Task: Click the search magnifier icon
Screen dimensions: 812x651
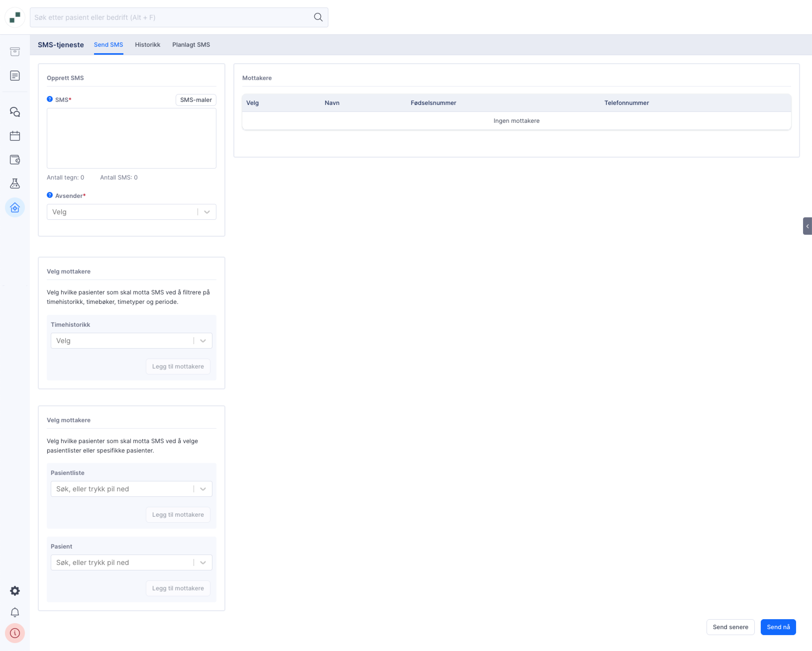Action: coord(318,17)
